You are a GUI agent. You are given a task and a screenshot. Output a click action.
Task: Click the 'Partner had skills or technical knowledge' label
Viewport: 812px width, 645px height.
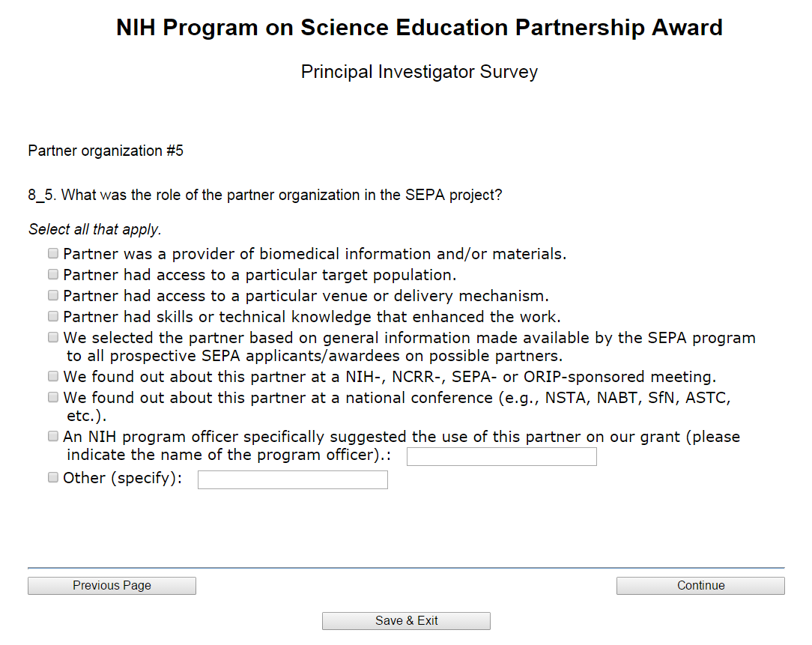(x=312, y=317)
